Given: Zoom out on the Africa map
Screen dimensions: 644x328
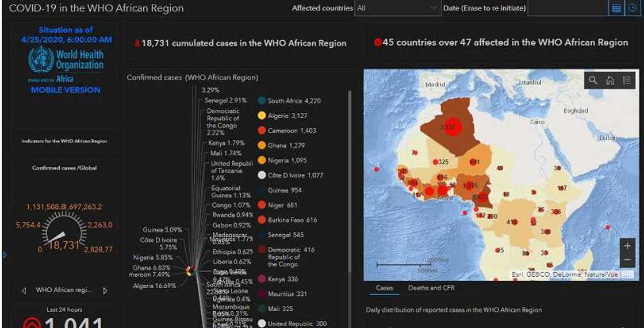Looking at the screenshot, I should click(x=627, y=261).
